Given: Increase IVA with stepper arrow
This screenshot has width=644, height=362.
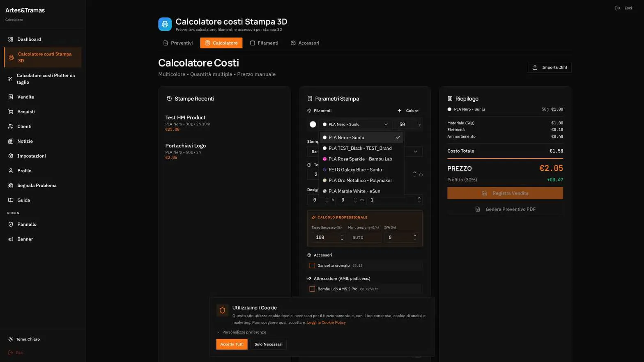Looking at the screenshot, I should [415, 236].
